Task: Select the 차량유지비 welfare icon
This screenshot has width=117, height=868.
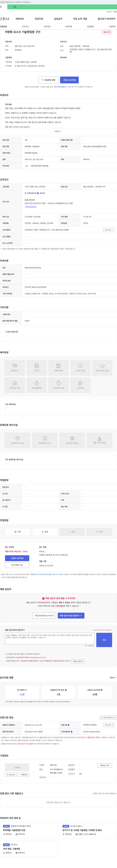Action: point(58,368)
